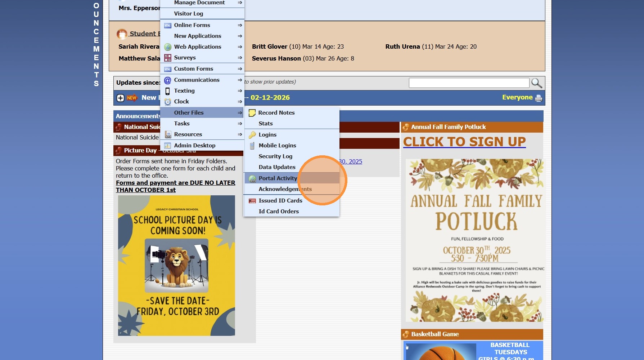Click the magnifying glass search icon
Screen dimensions: 644x360
click(x=537, y=83)
